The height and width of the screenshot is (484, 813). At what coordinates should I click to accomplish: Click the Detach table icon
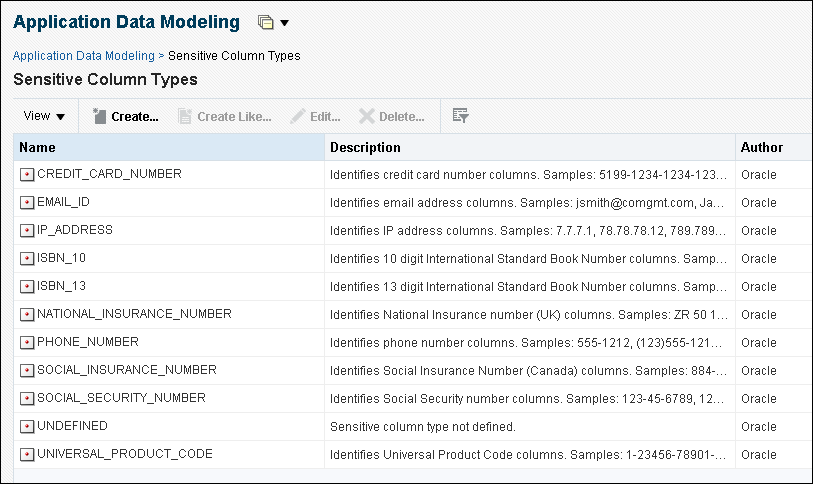[x=460, y=116]
